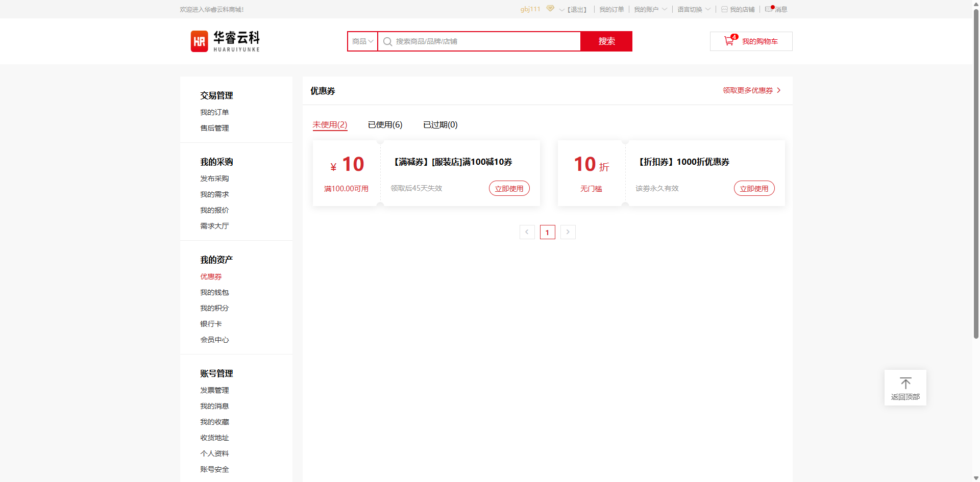Open 我的钱包 in the sidebar

214,292
